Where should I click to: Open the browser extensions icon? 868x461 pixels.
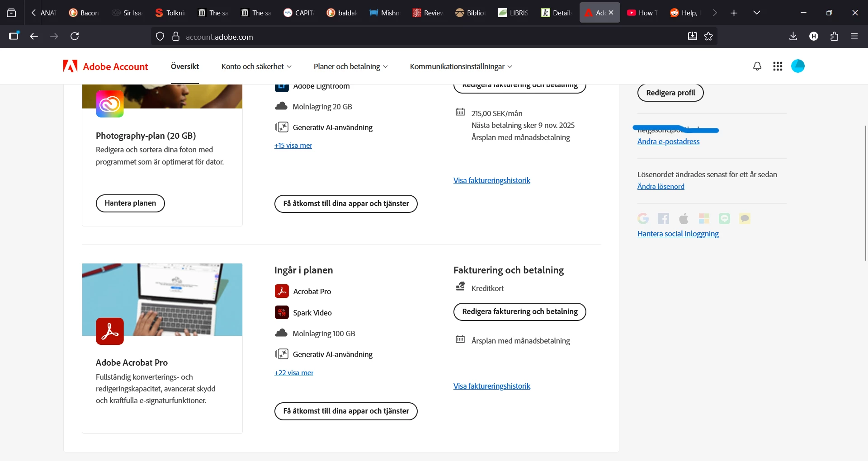pyautogui.click(x=834, y=36)
